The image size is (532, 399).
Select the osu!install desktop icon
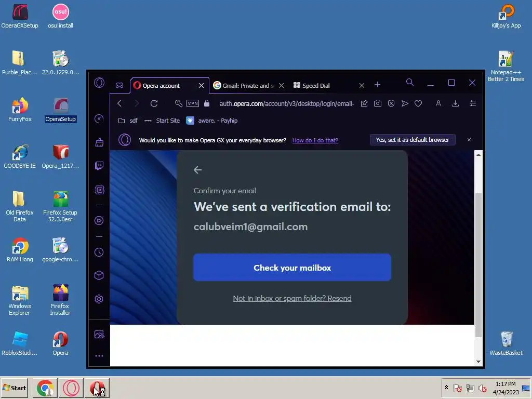(61, 16)
